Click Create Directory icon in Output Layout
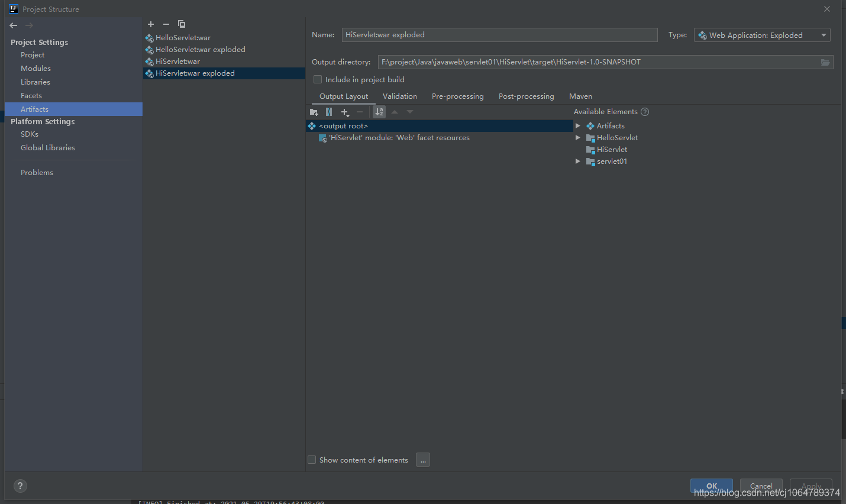The width and height of the screenshot is (846, 504). (x=314, y=112)
